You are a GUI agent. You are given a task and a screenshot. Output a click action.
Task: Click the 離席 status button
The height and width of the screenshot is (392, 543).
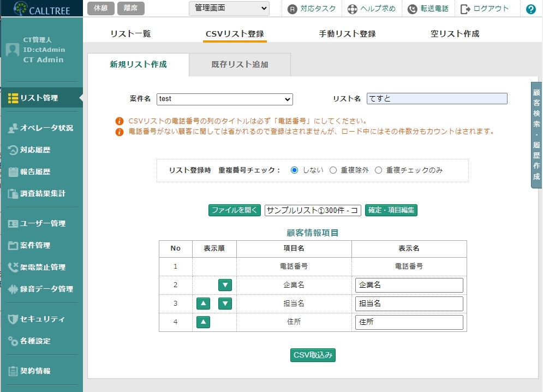[x=131, y=8]
